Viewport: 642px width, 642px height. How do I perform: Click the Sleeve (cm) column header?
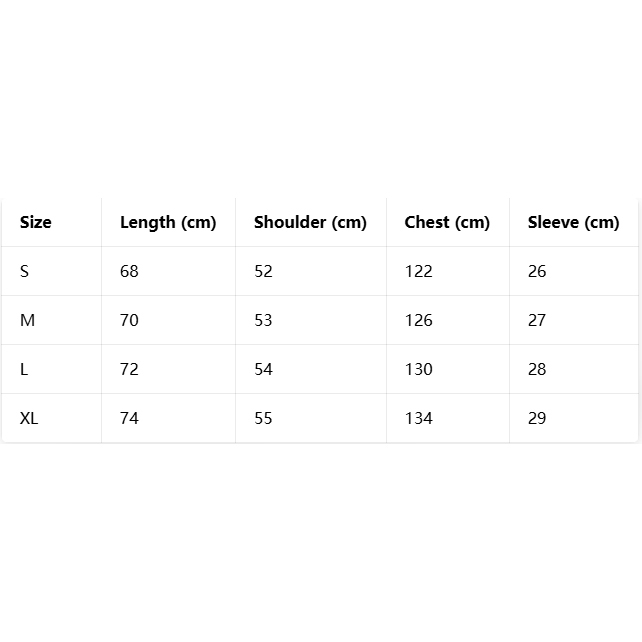point(573,222)
